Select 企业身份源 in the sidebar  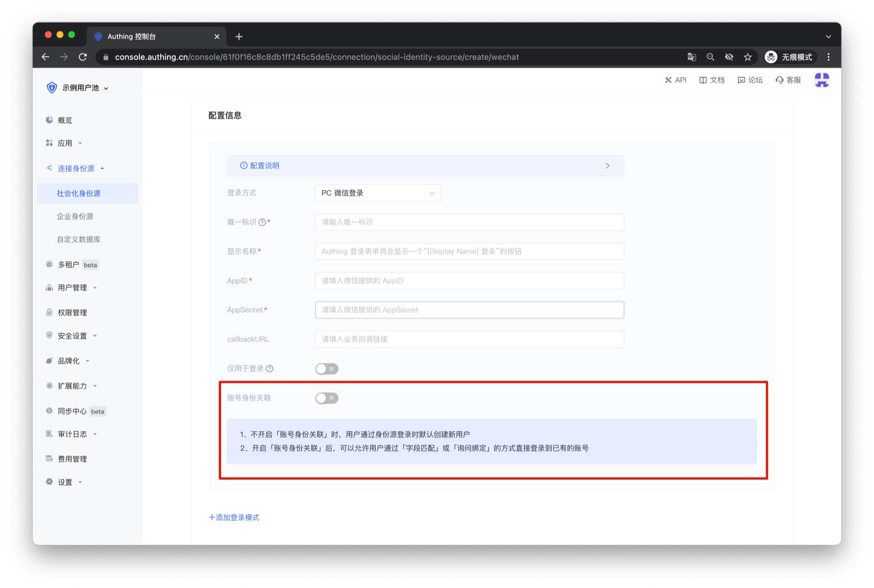[x=75, y=217]
